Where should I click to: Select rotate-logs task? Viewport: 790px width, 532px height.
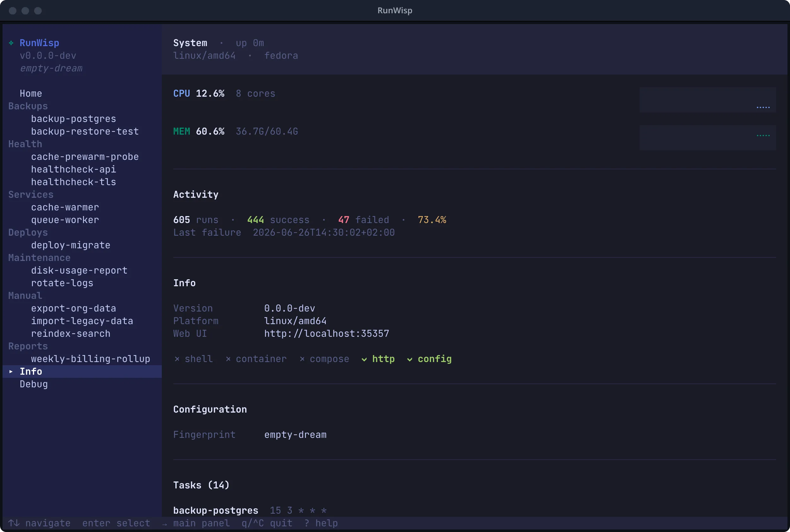[x=62, y=283]
